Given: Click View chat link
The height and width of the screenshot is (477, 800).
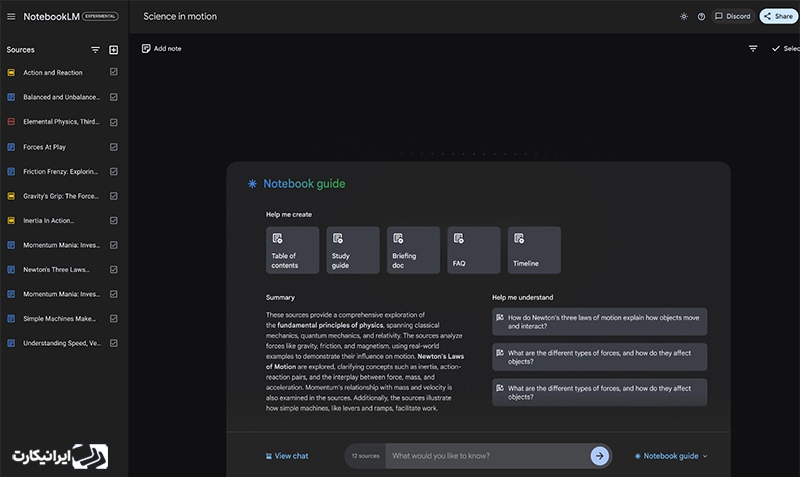Looking at the screenshot, I should coord(287,456).
